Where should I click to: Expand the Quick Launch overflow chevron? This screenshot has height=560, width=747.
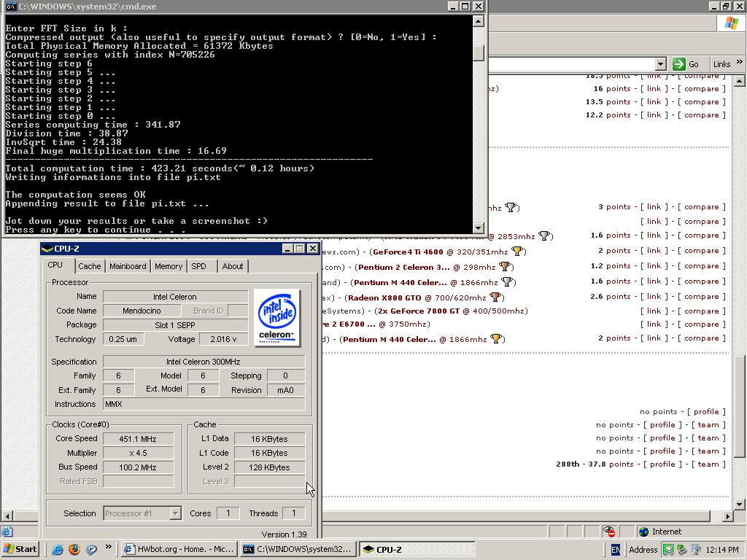109,547
